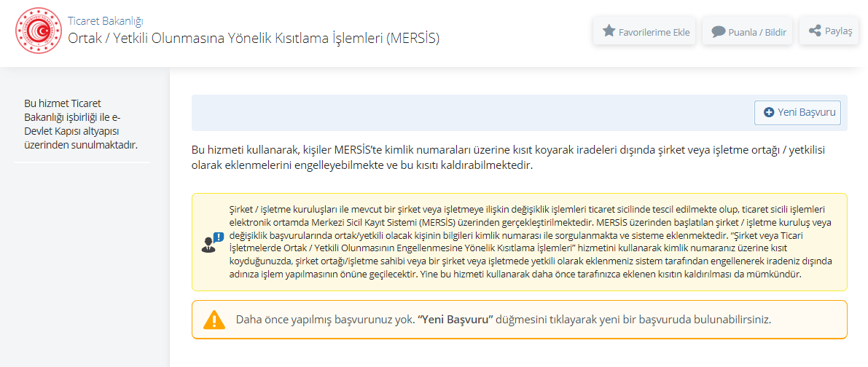Click the Ticaret Bakanlığı emblem logo
868x367 pixels.
click(39, 31)
